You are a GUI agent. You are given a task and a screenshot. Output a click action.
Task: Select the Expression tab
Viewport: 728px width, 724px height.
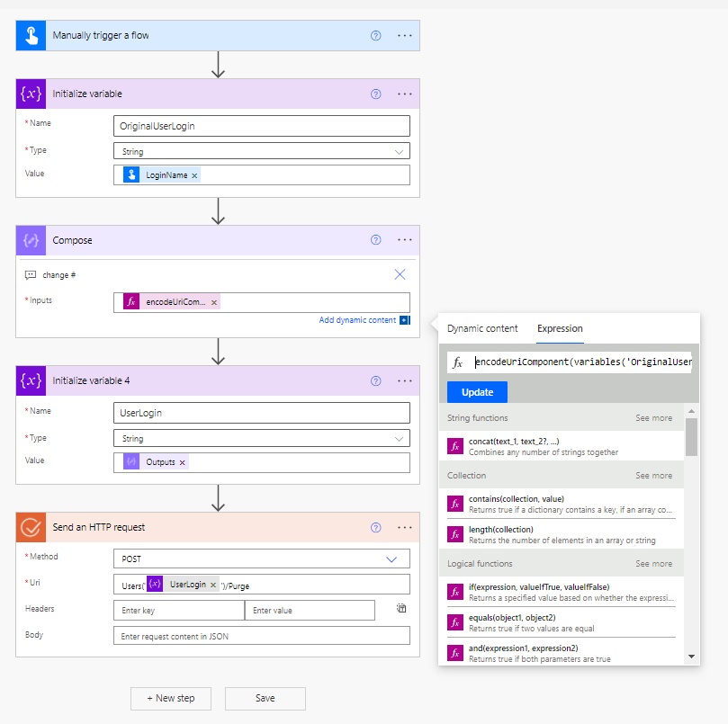point(560,328)
